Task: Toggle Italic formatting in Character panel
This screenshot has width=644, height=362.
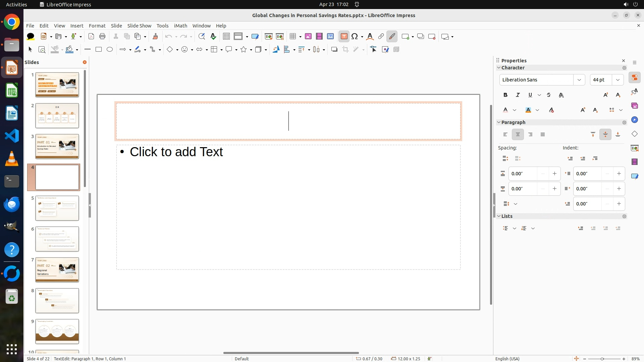Action: point(518,95)
